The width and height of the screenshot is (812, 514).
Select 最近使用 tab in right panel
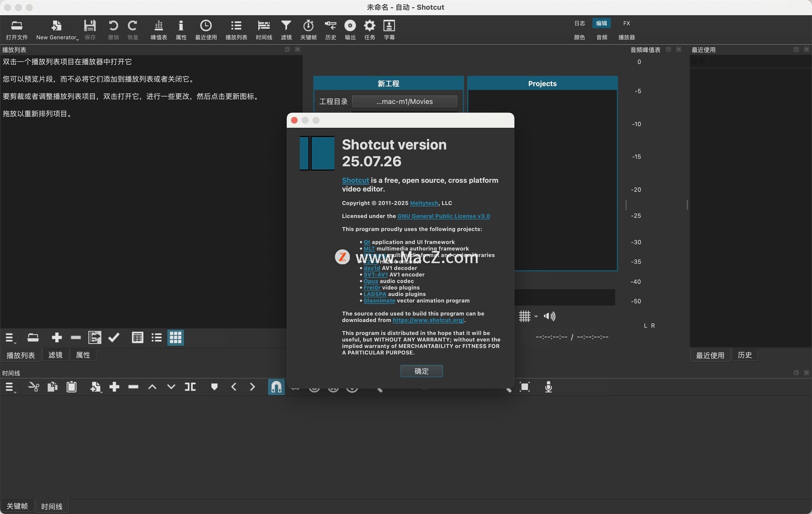tap(710, 355)
